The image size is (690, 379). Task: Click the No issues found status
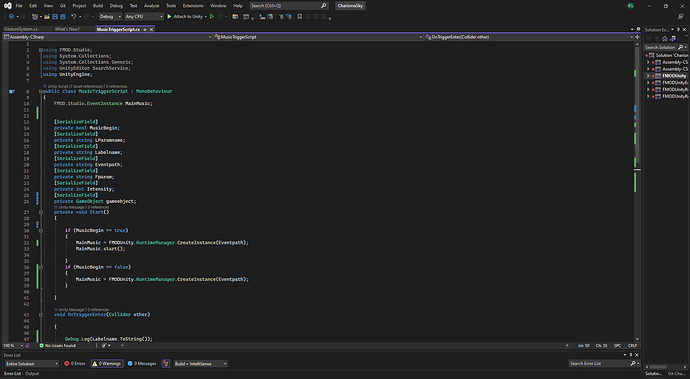point(58,346)
